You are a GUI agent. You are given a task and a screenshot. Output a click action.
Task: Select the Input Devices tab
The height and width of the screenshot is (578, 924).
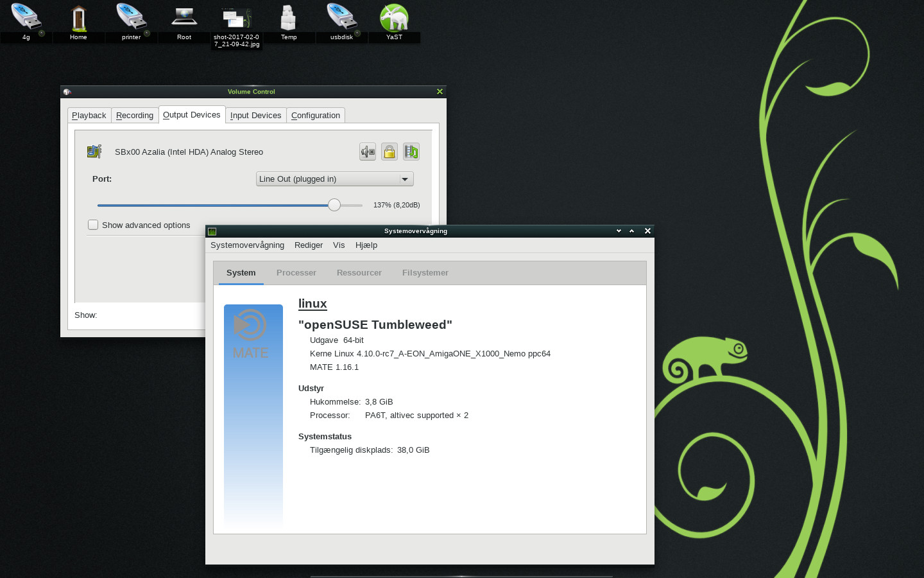pos(255,116)
